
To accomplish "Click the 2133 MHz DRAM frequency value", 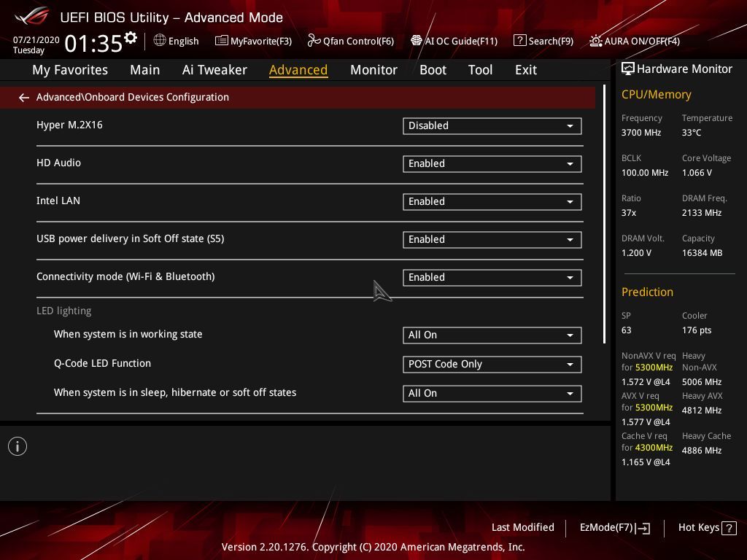I will click(x=701, y=213).
